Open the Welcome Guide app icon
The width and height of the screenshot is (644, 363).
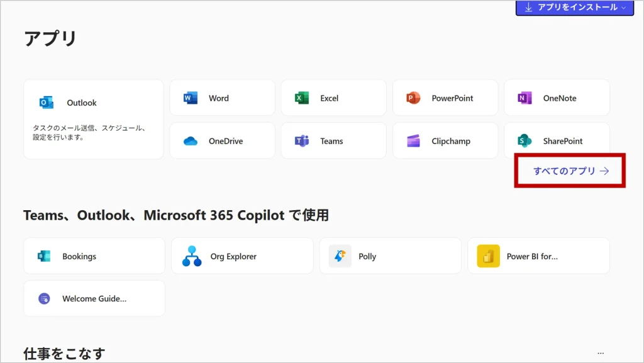coord(44,299)
